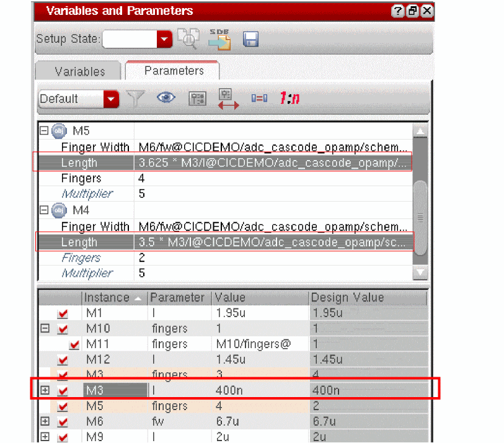Select the Parameters tab
Image resolution: width=504 pixels, height=443 pixels.
click(173, 71)
